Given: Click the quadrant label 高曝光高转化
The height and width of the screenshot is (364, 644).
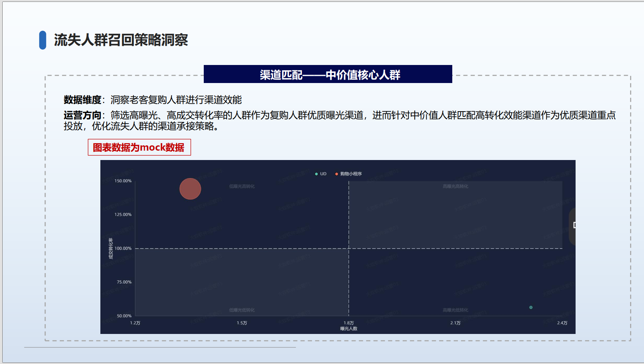Looking at the screenshot, I should click(x=456, y=186).
